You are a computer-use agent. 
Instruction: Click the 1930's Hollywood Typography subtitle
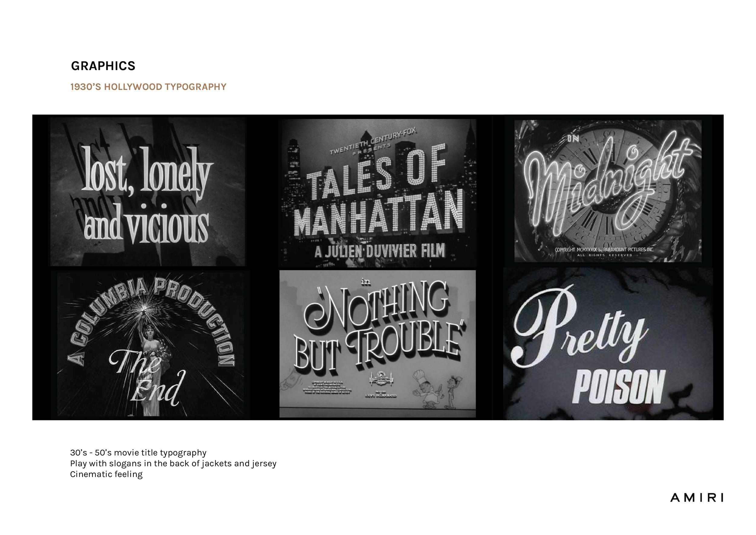(x=148, y=87)
